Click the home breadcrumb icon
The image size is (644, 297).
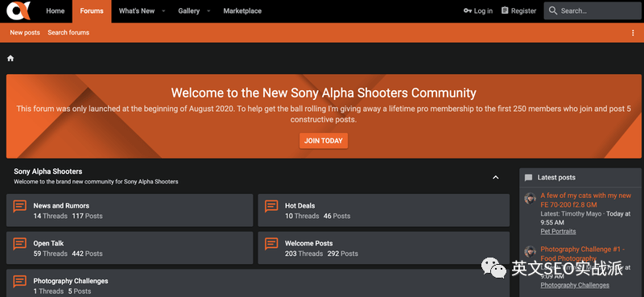[x=10, y=58]
